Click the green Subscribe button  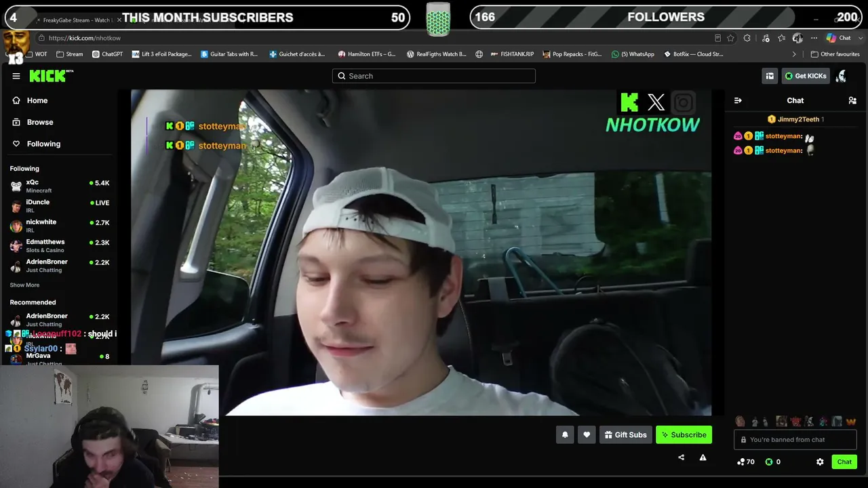click(684, 435)
